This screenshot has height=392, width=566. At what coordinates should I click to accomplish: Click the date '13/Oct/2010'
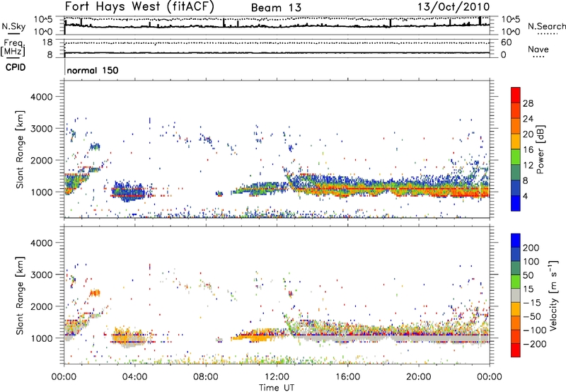pyautogui.click(x=454, y=6)
